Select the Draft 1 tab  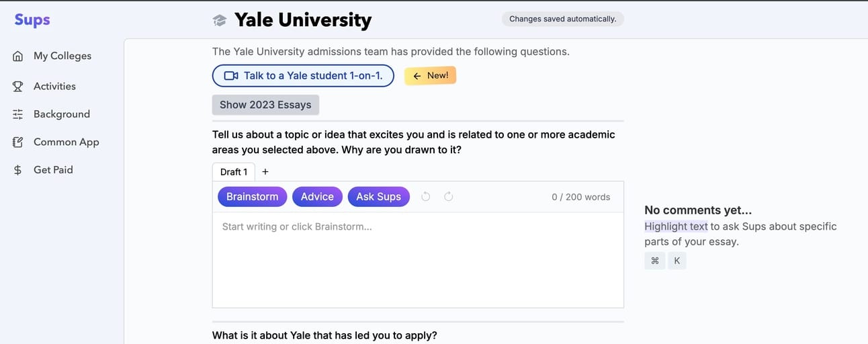pyautogui.click(x=234, y=172)
